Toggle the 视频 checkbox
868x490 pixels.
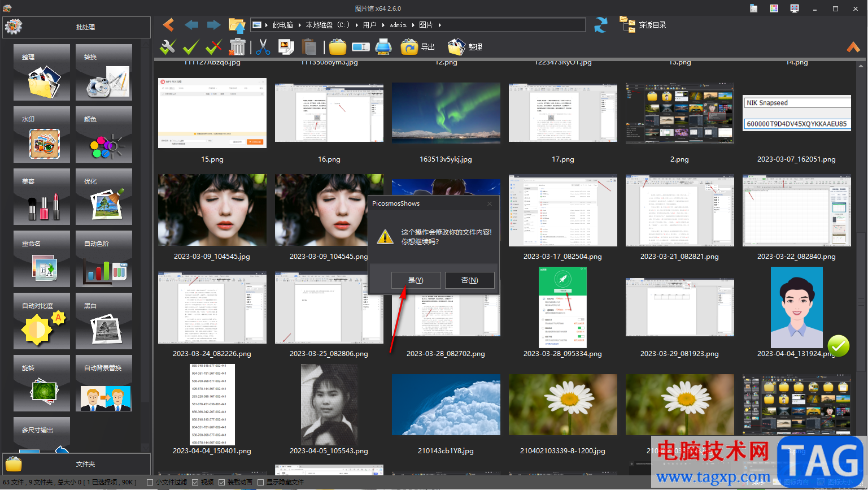[195, 482]
